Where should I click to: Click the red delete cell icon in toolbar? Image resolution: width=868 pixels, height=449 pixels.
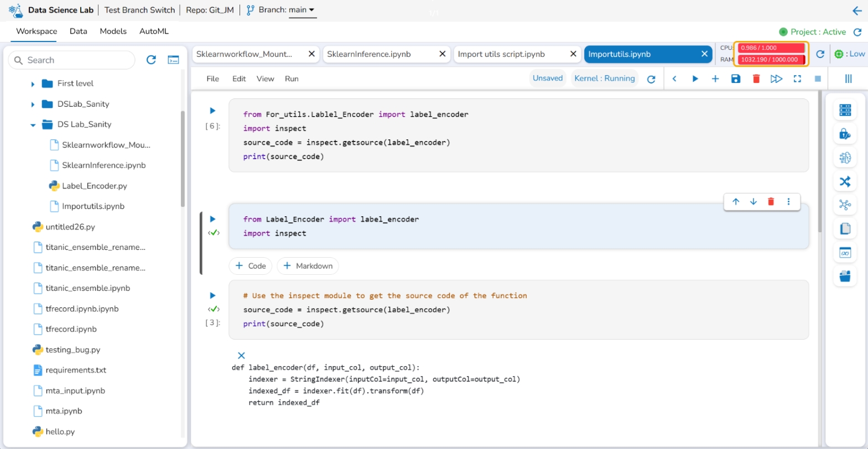756,79
